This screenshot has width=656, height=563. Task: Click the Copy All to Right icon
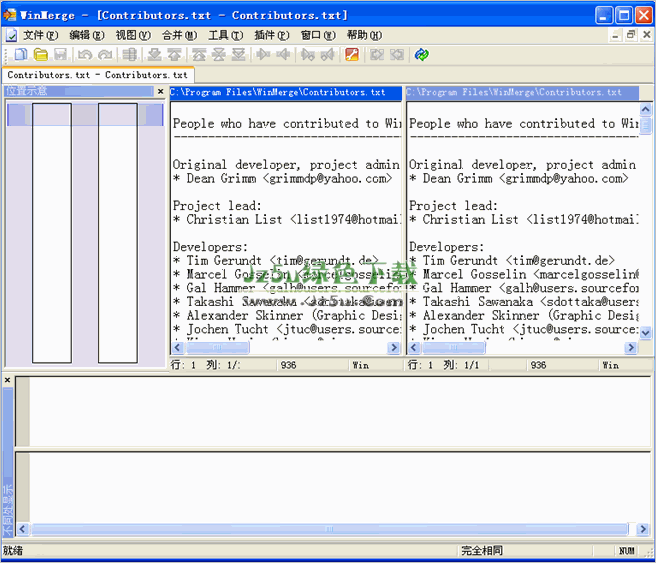tap(377, 55)
